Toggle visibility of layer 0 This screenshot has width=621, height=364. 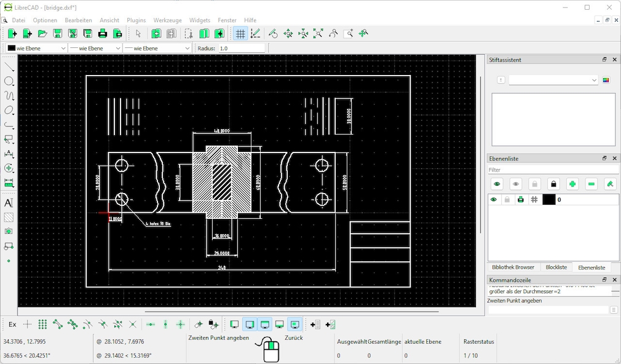tap(495, 199)
